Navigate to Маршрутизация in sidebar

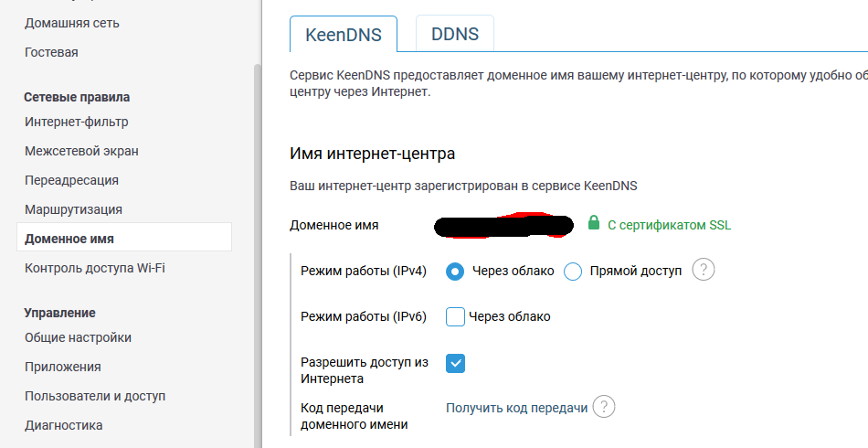[x=73, y=209]
